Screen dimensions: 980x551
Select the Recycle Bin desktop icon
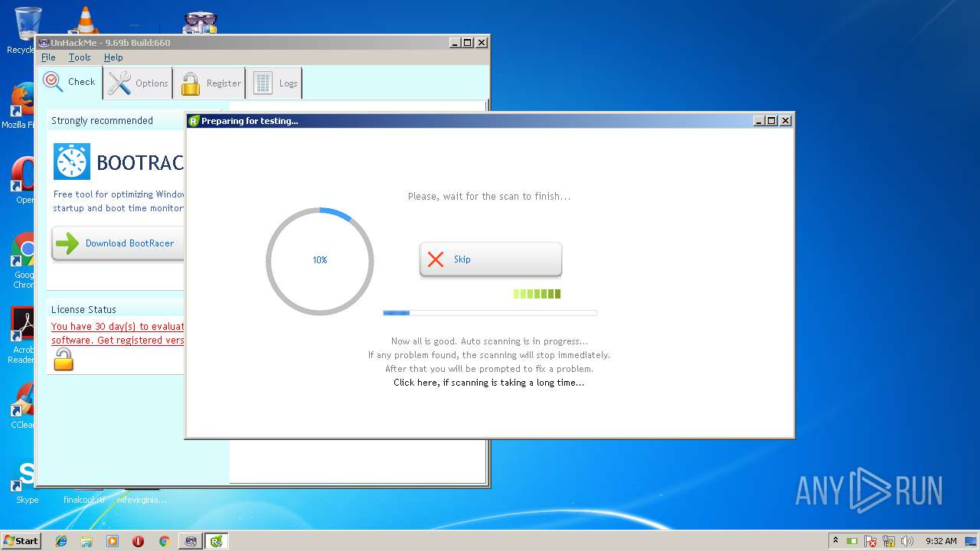pos(24,31)
